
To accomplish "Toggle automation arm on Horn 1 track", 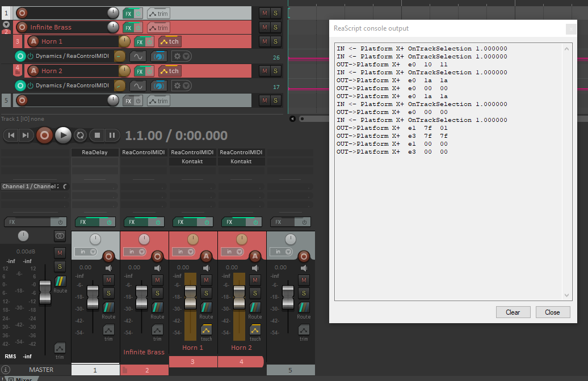I will pos(33,41).
